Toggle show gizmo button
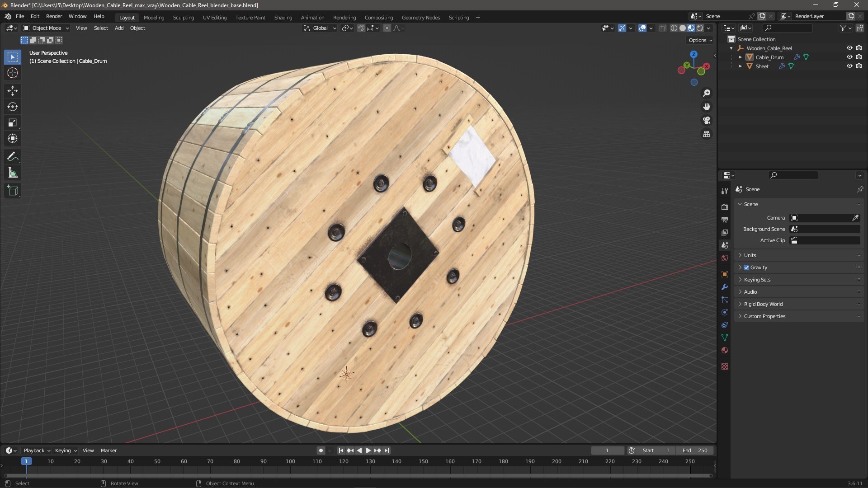 coord(622,28)
